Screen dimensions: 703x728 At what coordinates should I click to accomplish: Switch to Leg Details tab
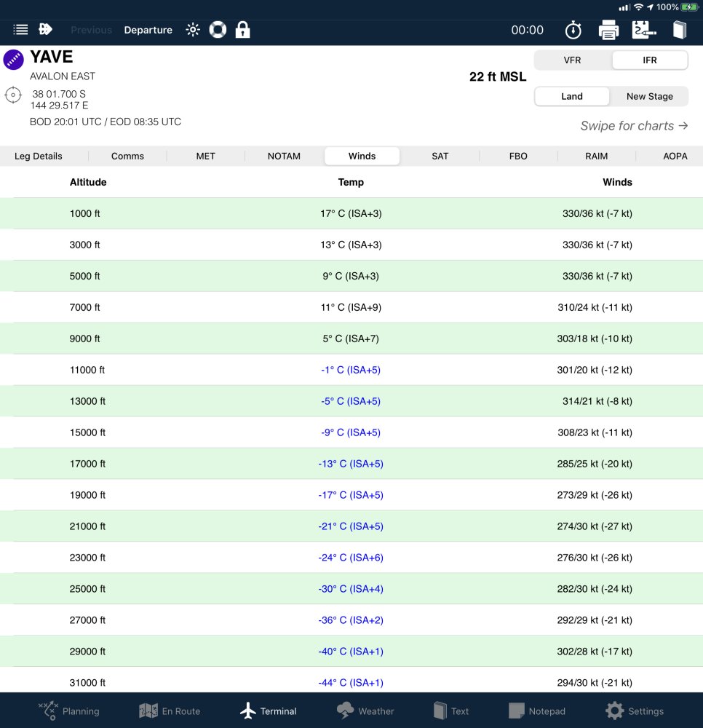[x=39, y=156]
